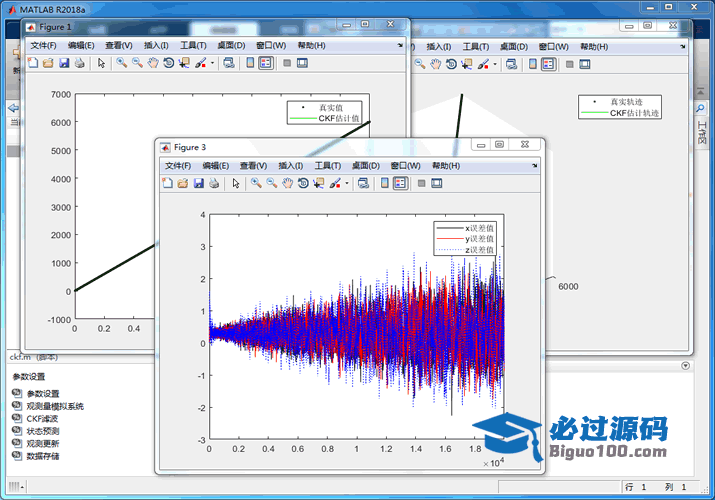Activate Zoom Out tool in Figure 3

pyautogui.click(x=272, y=183)
